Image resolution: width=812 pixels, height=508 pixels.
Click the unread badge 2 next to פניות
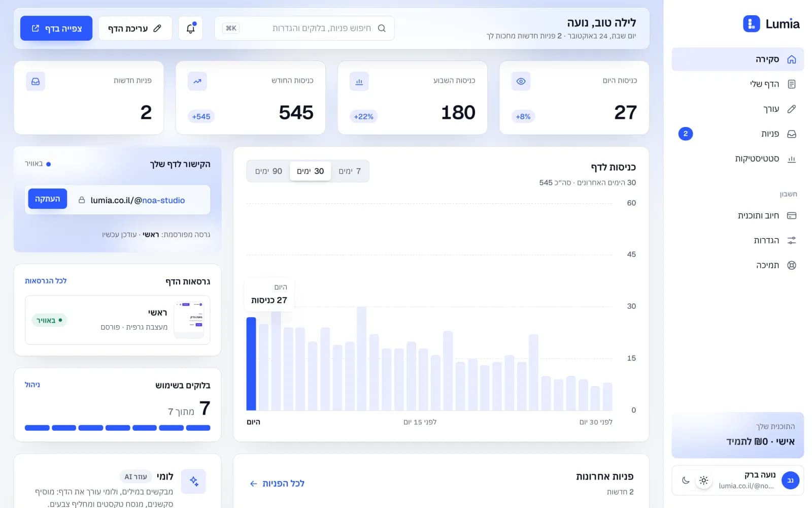click(685, 134)
